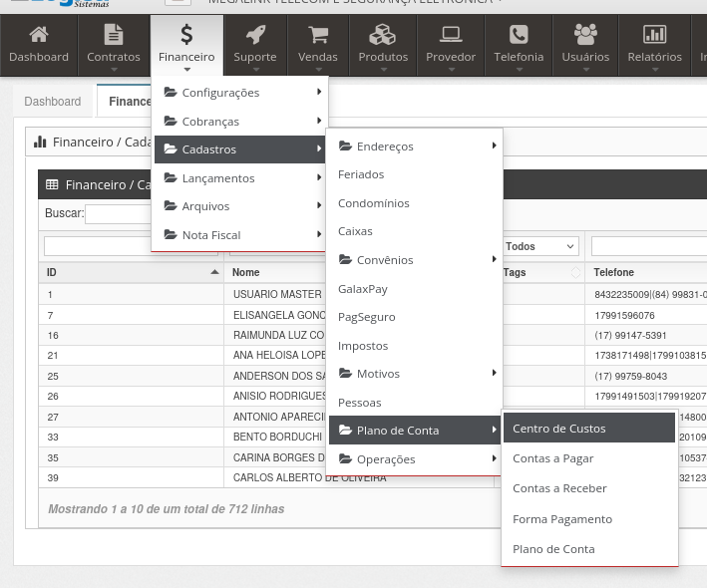Expand the Configurações submenu arrow

pyautogui.click(x=319, y=92)
